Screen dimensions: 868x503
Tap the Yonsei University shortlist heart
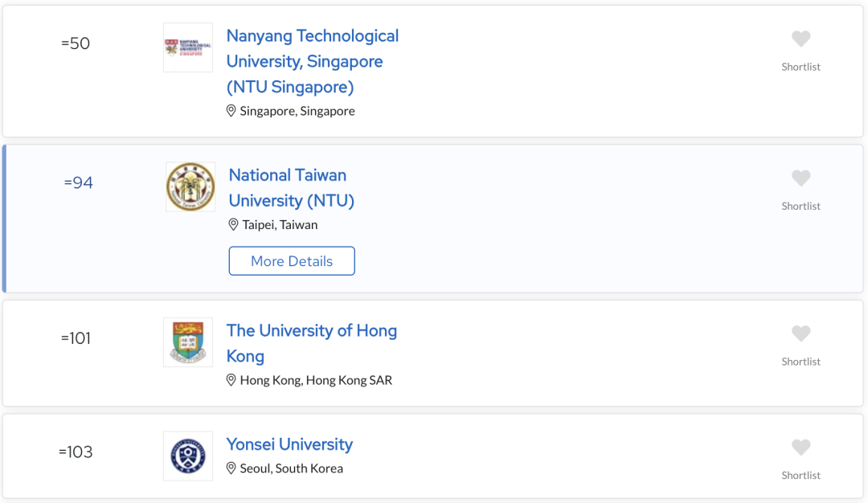pyautogui.click(x=800, y=447)
